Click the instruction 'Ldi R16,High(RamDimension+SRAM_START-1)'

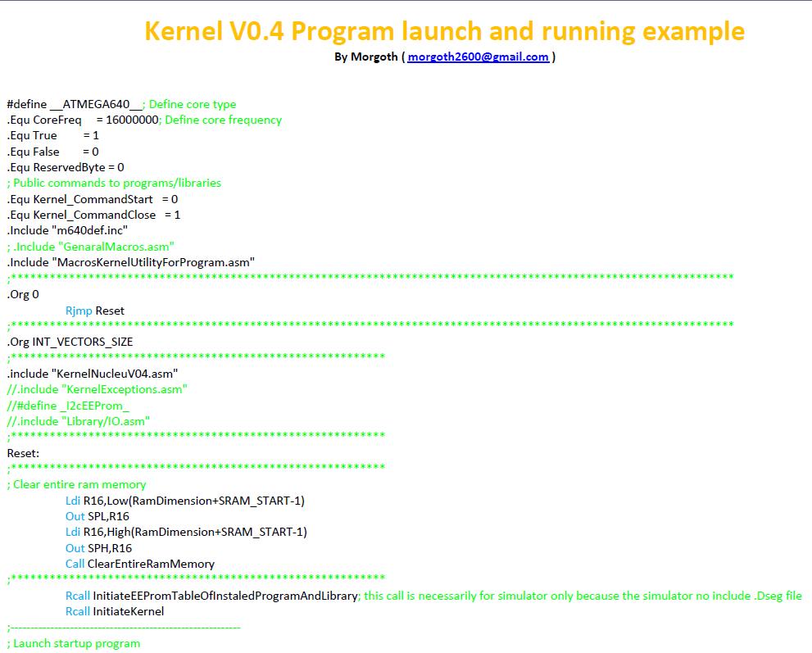point(187,532)
